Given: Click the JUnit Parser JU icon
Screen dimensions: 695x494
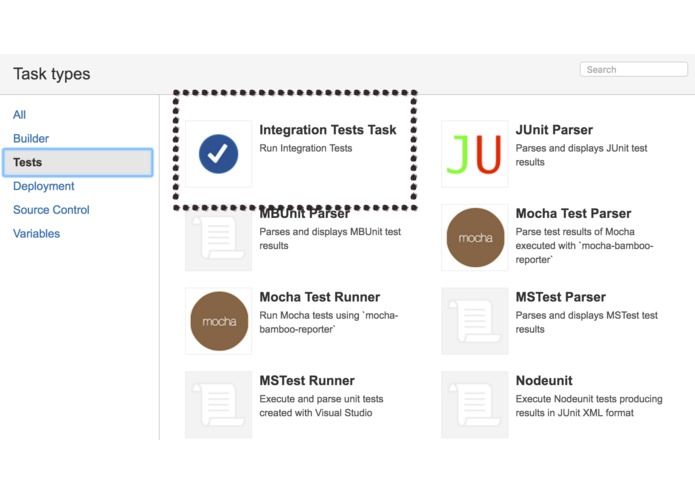Looking at the screenshot, I should [475, 154].
